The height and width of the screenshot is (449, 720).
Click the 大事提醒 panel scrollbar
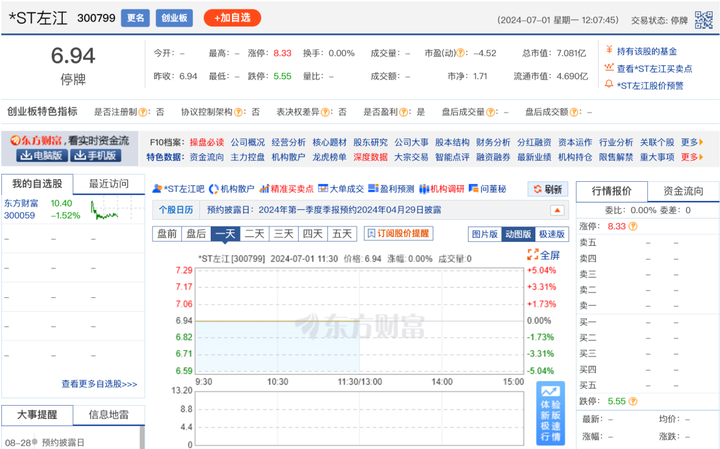tap(142, 438)
